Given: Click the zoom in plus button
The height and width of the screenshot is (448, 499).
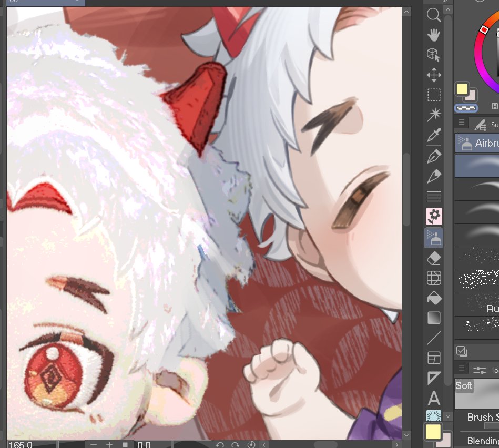Looking at the screenshot, I should pos(109,444).
